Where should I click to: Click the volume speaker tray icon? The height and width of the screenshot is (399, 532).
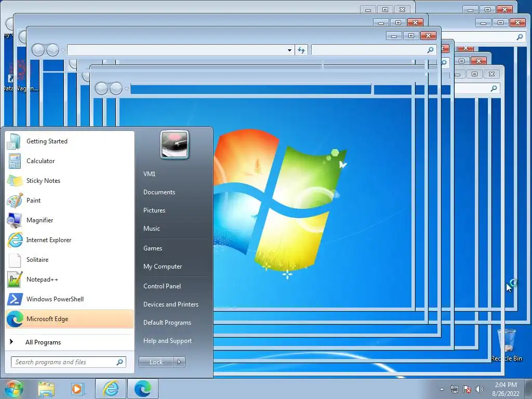(x=480, y=389)
